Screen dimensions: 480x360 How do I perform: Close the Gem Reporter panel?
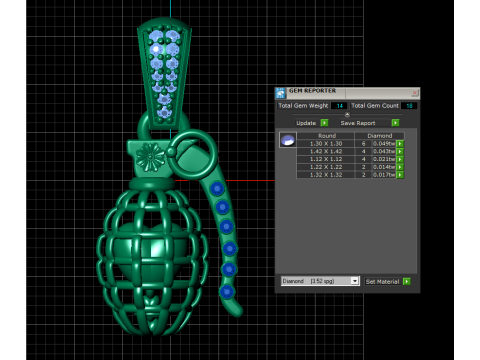[415, 93]
